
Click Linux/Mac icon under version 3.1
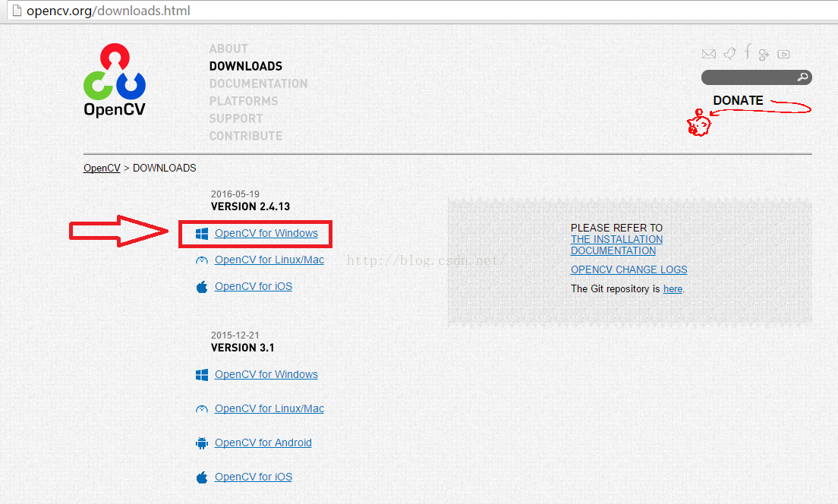point(202,409)
